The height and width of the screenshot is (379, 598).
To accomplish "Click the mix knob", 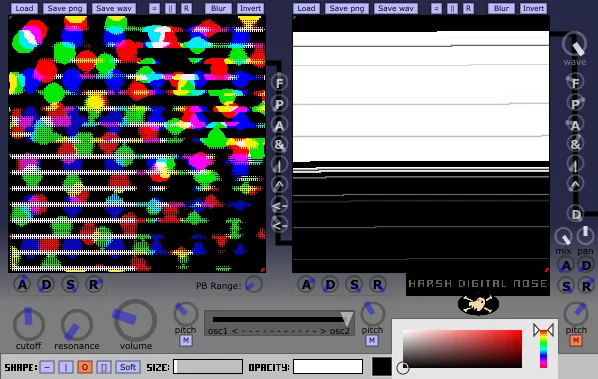I will (x=563, y=237).
